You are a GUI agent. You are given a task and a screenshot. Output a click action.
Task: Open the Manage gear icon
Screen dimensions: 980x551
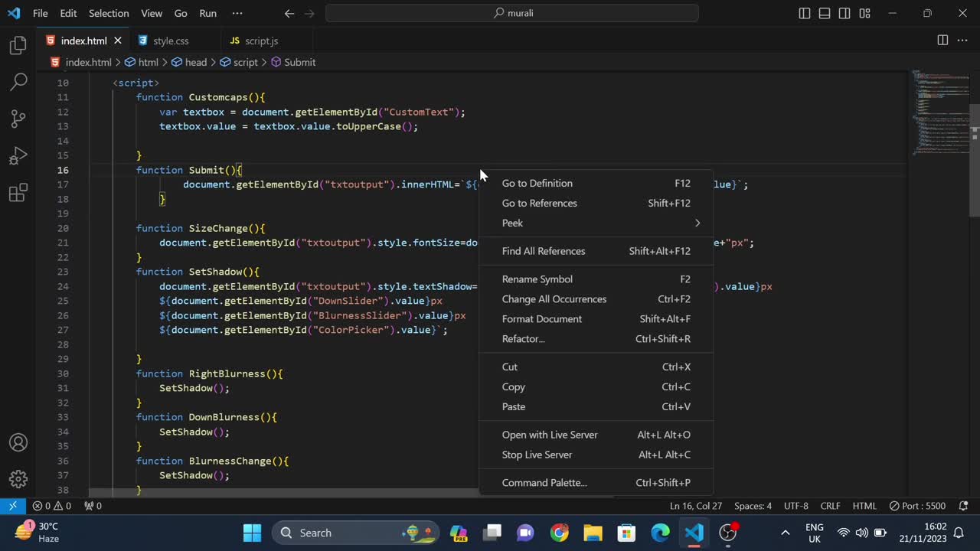[x=18, y=479]
